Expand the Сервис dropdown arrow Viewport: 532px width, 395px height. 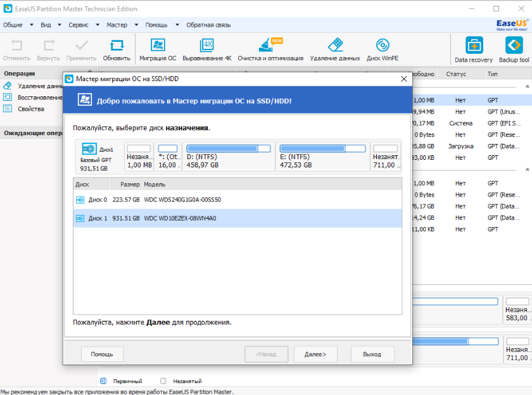tap(98, 25)
